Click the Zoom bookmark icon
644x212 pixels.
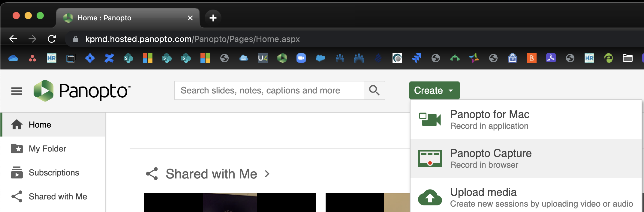pos(301,58)
